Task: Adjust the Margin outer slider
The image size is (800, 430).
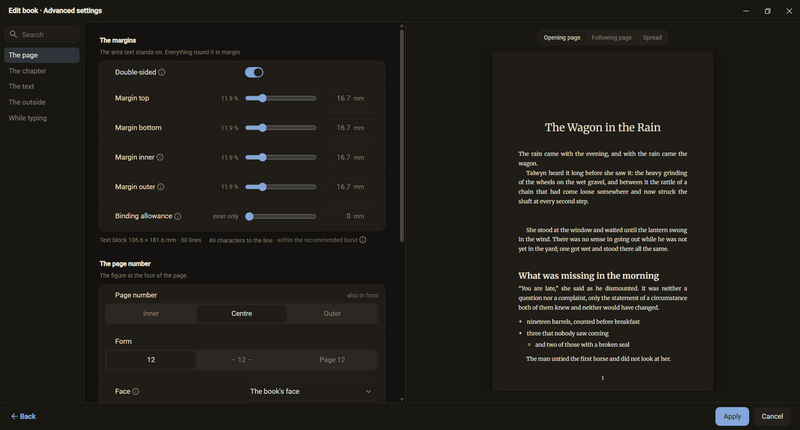Action: click(281, 187)
